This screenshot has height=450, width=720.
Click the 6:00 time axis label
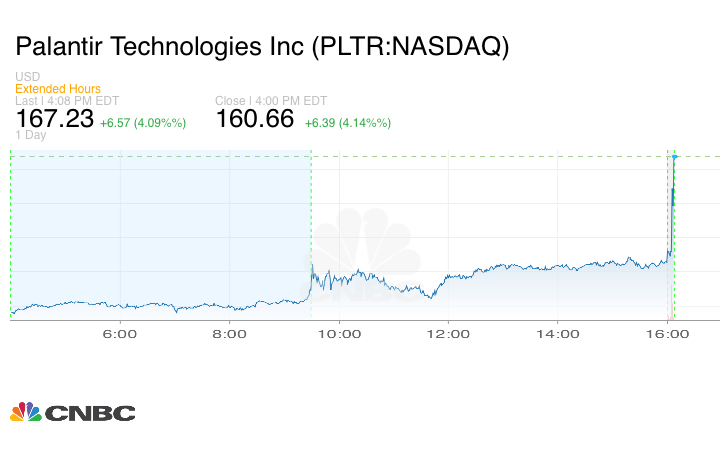click(x=120, y=333)
